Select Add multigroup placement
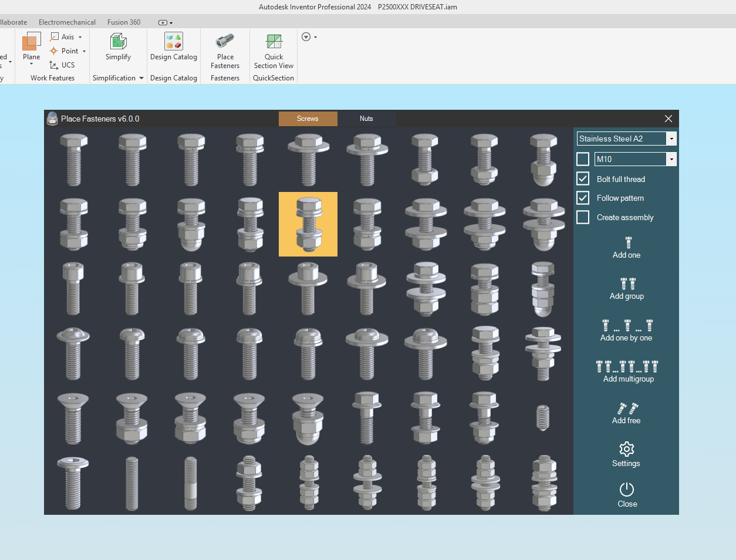The height and width of the screenshot is (560, 736). (x=627, y=367)
